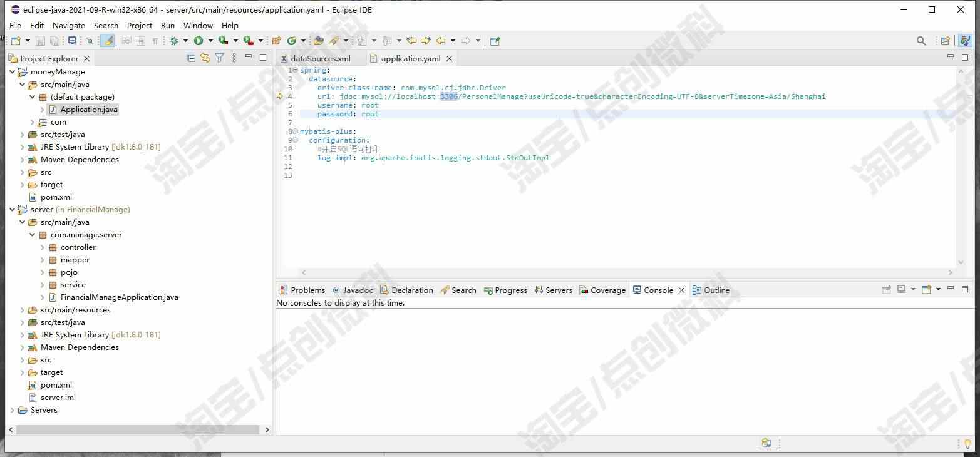
Task: Click the New Java Class icon
Action: [291, 41]
